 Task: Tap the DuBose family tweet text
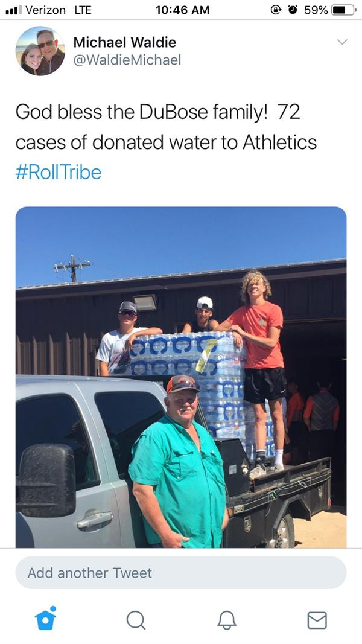167,127
